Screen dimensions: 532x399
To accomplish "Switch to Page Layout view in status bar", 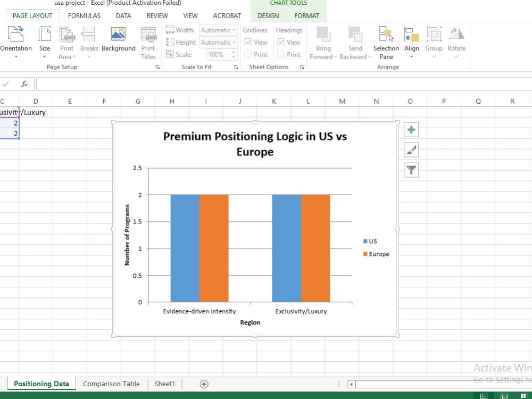I will (504, 396).
